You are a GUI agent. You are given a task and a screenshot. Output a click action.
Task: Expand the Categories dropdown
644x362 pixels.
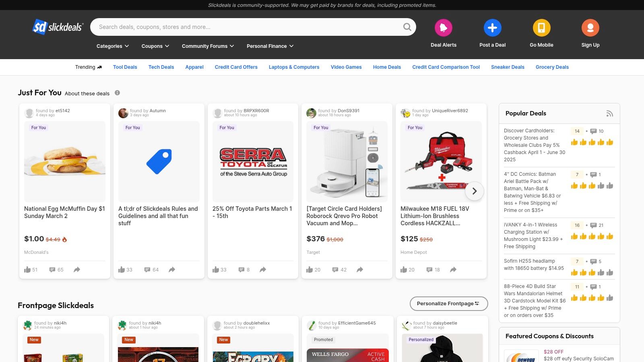tap(113, 46)
